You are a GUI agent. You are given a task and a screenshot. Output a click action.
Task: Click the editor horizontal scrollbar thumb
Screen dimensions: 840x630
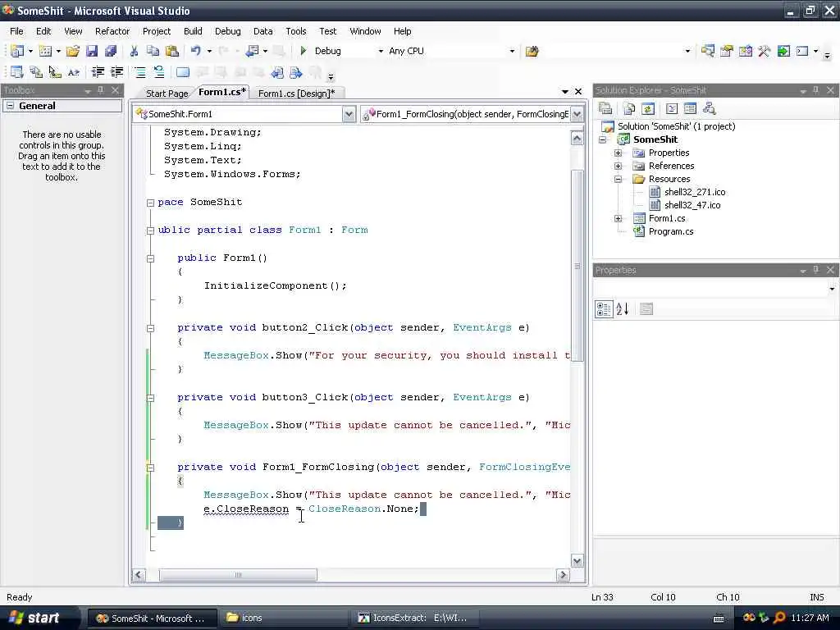238,575
